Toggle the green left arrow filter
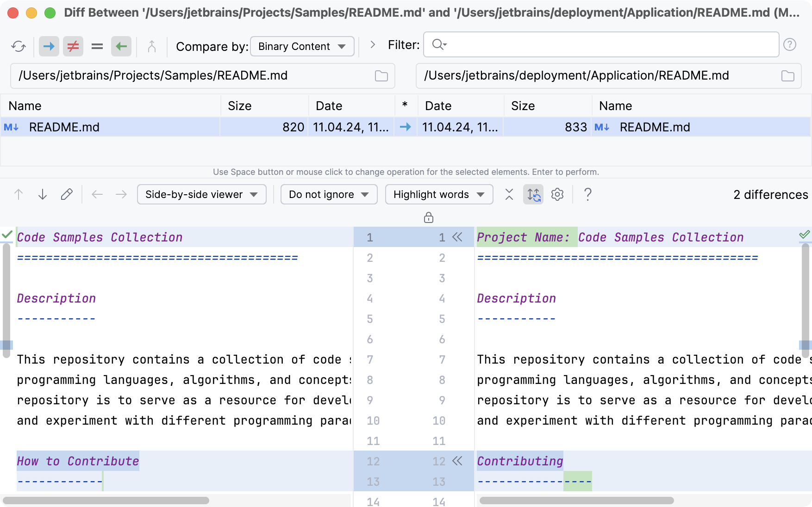The height and width of the screenshot is (507, 812). [121, 46]
